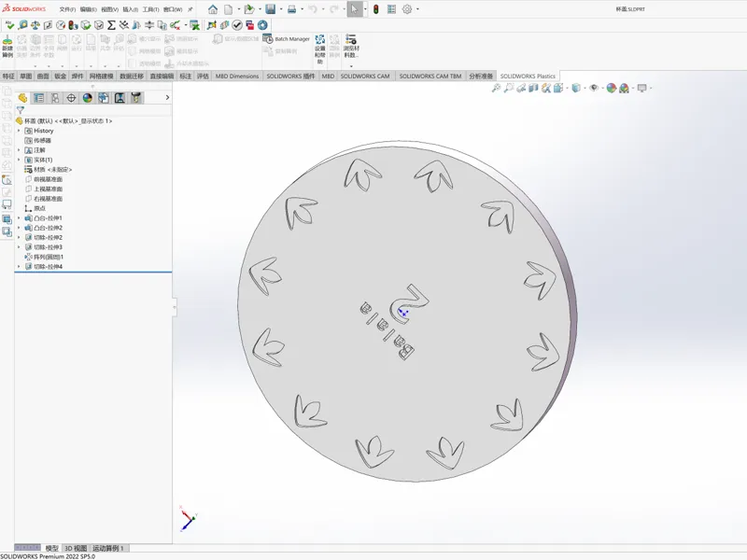Open the DisplayManager color ball tab

(87, 98)
